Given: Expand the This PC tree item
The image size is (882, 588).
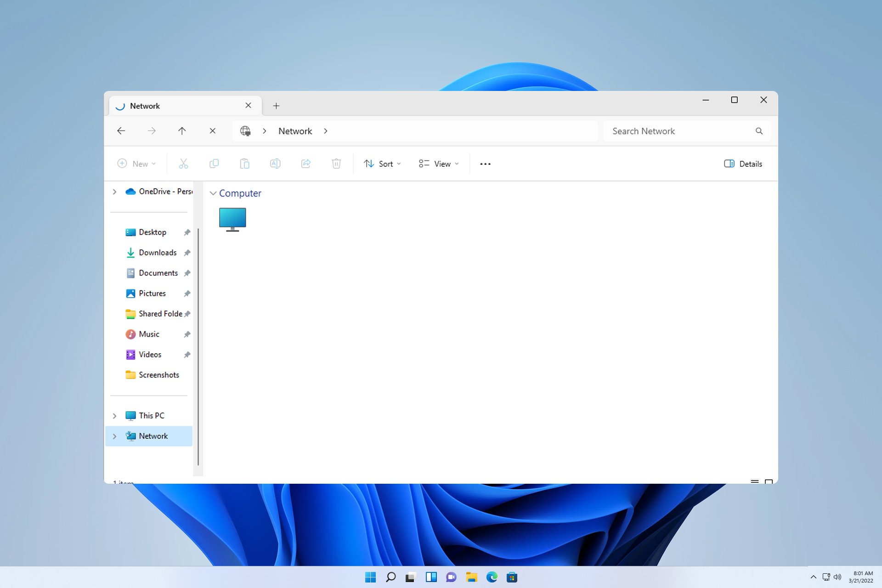Looking at the screenshot, I should tap(114, 415).
